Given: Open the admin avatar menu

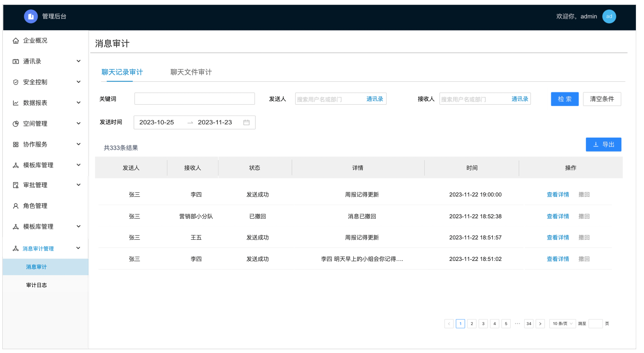Looking at the screenshot, I should [609, 16].
